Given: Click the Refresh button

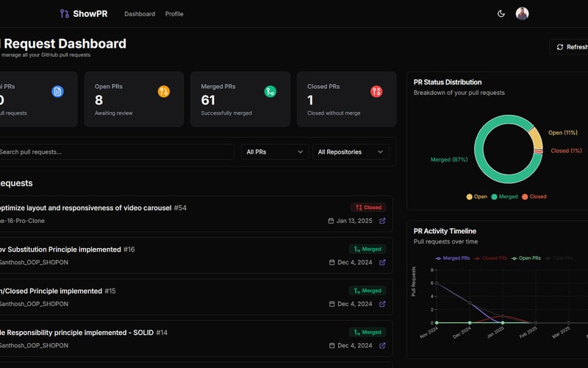Looking at the screenshot, I should (x=569, y=47).
